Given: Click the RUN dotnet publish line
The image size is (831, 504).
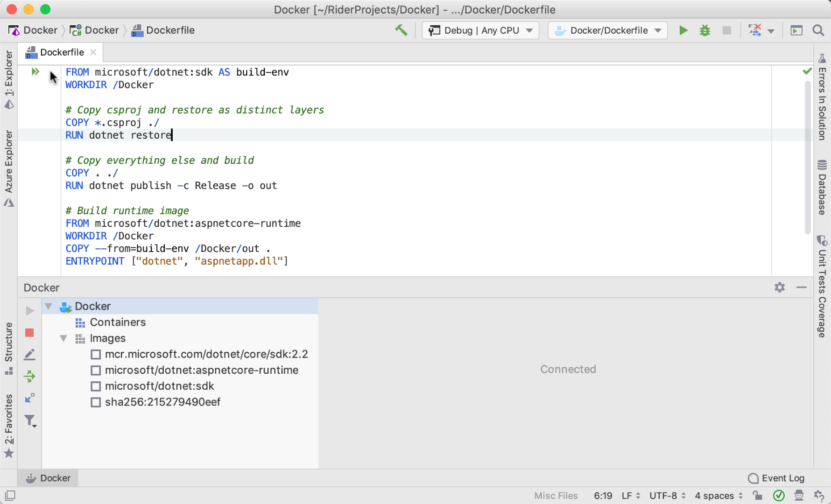Looking at the screenshot, I should coord(171,186).
